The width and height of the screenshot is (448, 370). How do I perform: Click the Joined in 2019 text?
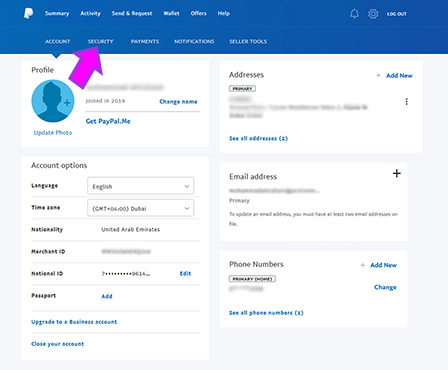pyautogui.click(x=105, y=101)
